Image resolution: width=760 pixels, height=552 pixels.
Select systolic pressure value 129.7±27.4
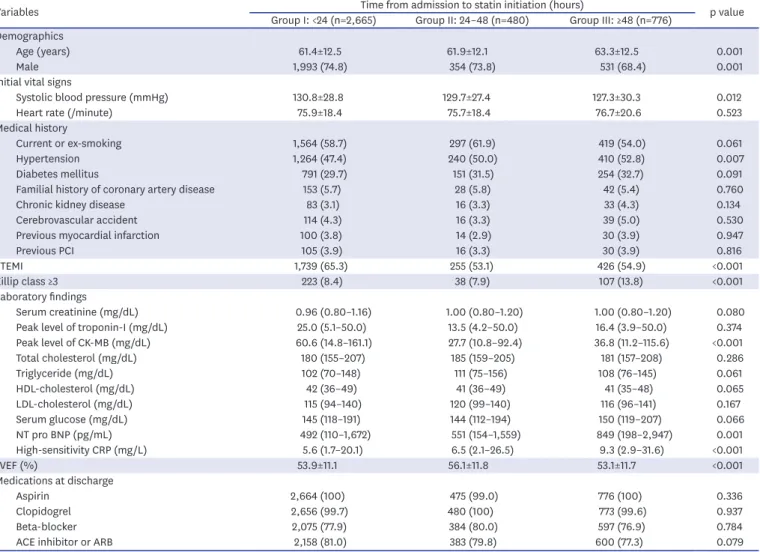tap(466, 97)
